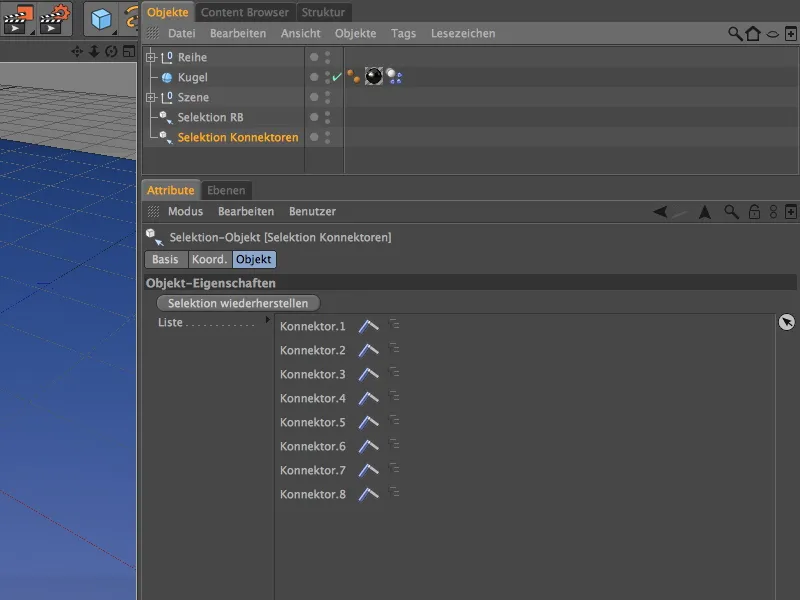Select the Selektion Konnektoren object

point(238,137)
